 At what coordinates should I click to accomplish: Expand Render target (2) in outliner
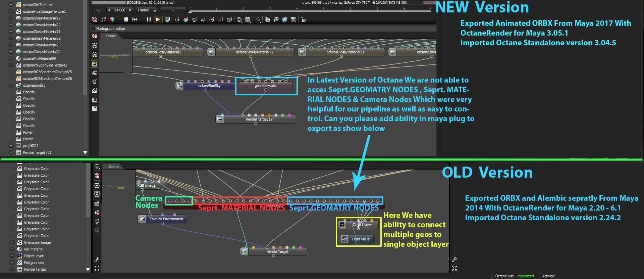pos(11,152)
